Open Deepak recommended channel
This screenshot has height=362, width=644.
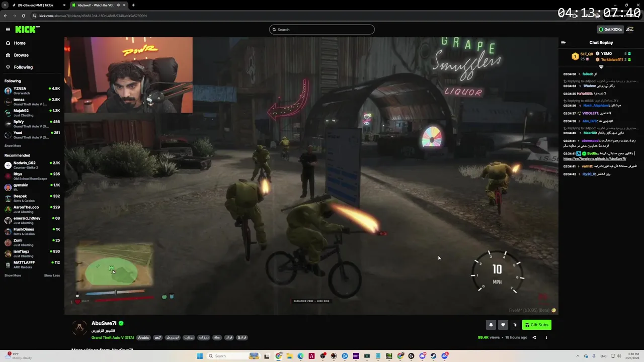click(32, 198)
